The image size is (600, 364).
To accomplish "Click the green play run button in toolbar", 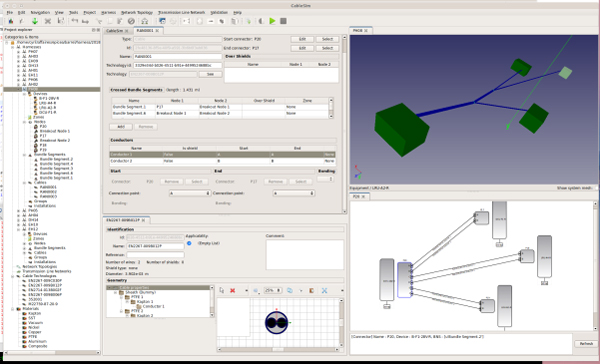I will 272,21.
